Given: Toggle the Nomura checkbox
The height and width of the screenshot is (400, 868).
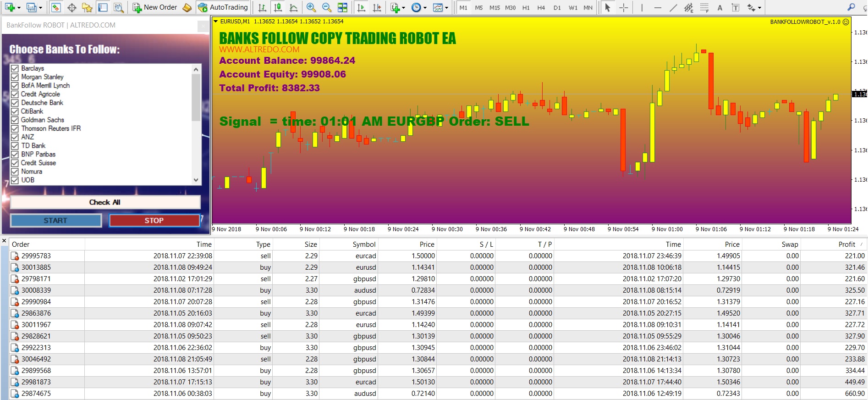Looking at the screenshot, I should coord(15,172).
